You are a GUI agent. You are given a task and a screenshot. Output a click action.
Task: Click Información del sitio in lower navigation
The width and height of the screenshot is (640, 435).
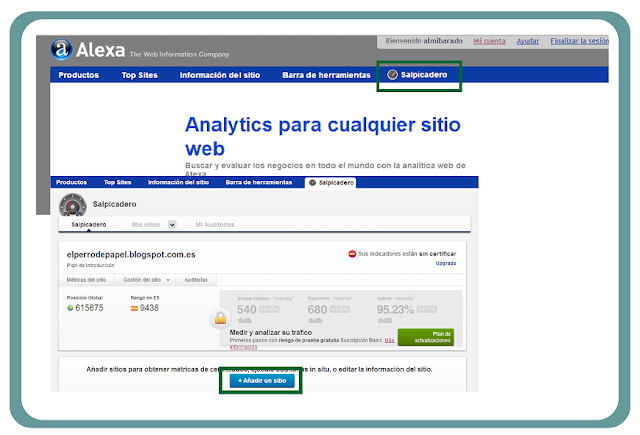(x=178, y=182)
